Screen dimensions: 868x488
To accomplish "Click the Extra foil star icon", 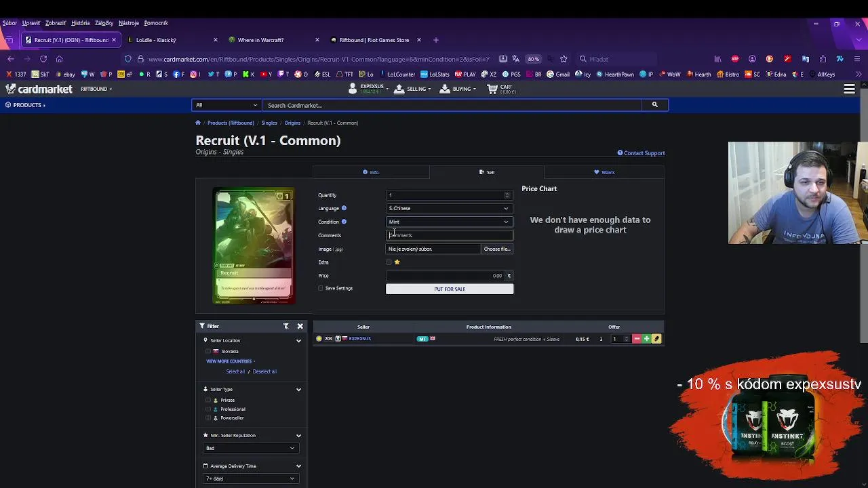I will [397, 262].
